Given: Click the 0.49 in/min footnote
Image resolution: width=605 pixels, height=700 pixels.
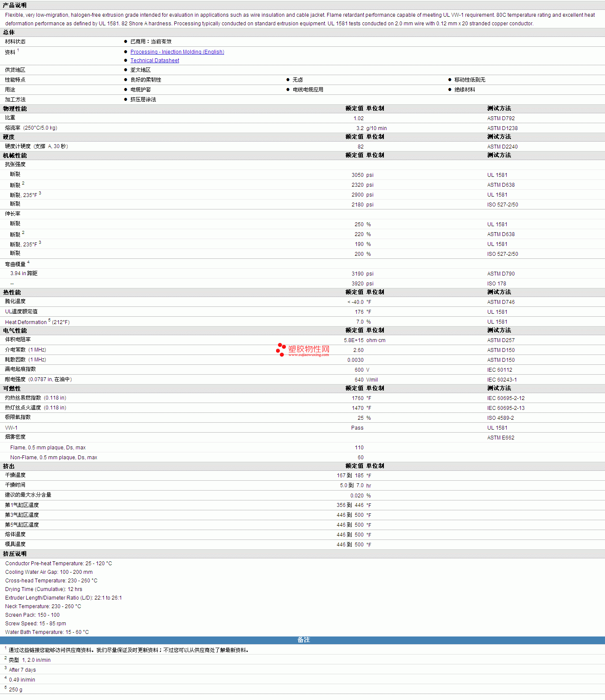Looking at the screenshot, I should pyautogui.click(x=22, y=680).
